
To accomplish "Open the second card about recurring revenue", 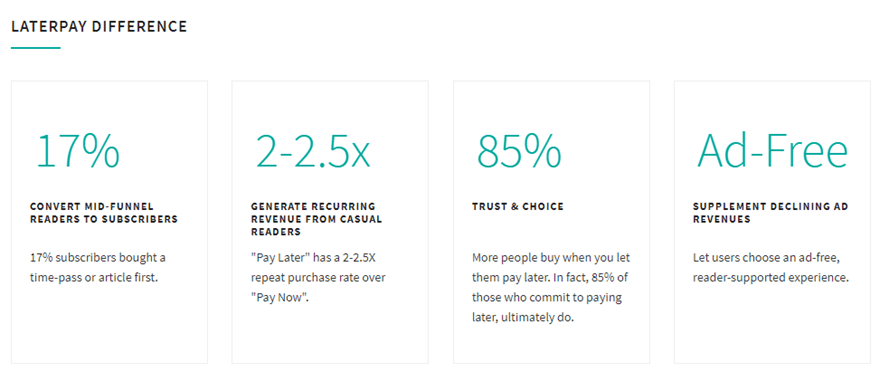I will (330, 222).
